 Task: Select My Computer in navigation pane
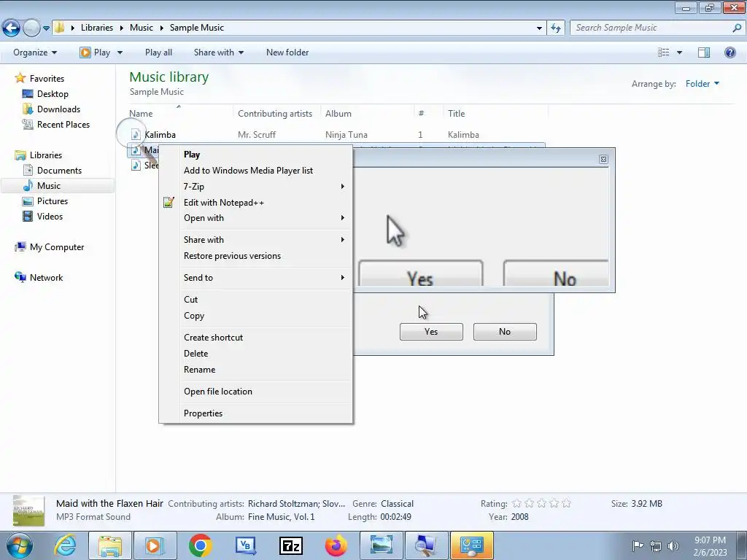57,247
